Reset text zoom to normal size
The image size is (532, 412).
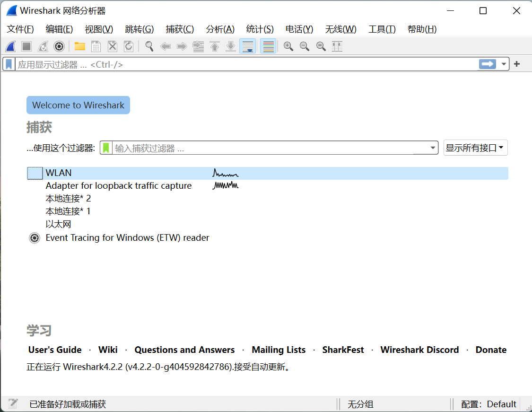[x=321, y=46]
